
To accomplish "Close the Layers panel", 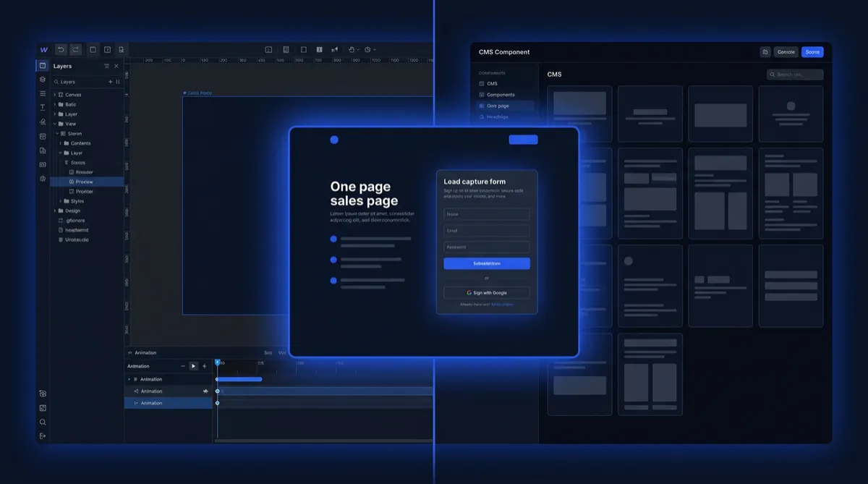I will pyautogui.click(x=116, y=66).
